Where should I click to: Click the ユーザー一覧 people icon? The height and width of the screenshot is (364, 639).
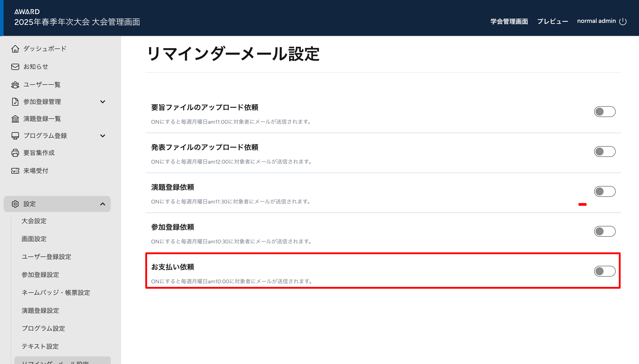[x=15, y=85]
